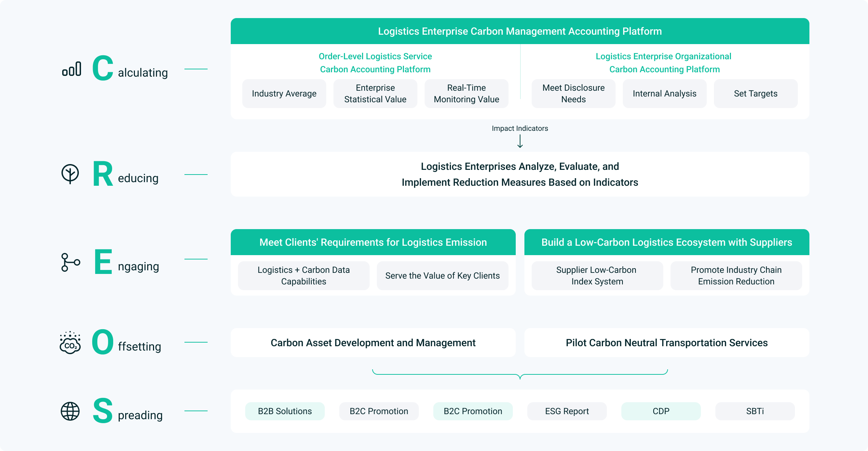Click the Logistics Enterprise Organizational Carbon Accounting Platform title

click(x=664, y=63)
